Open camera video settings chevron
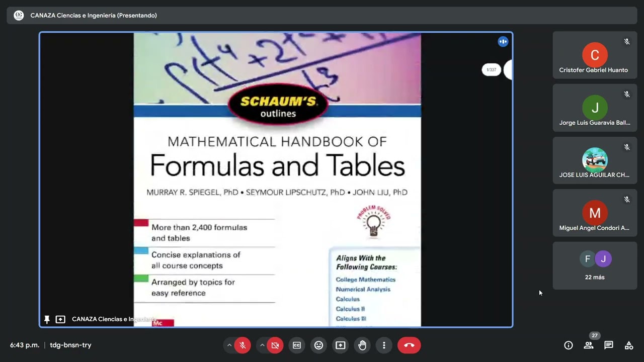The width and height of the screenshot is (644, 362). click(x=262, y=345)
